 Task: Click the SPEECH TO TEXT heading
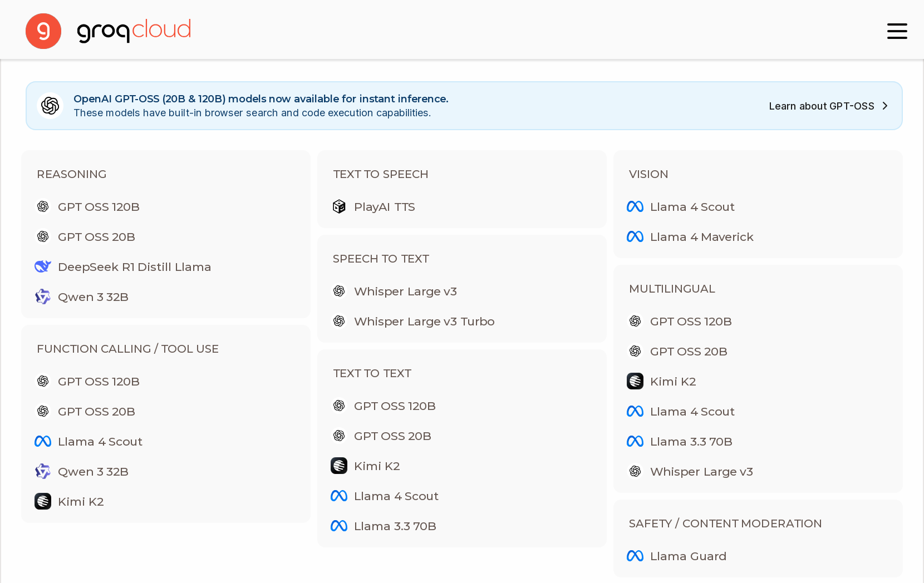coord(381,259)
